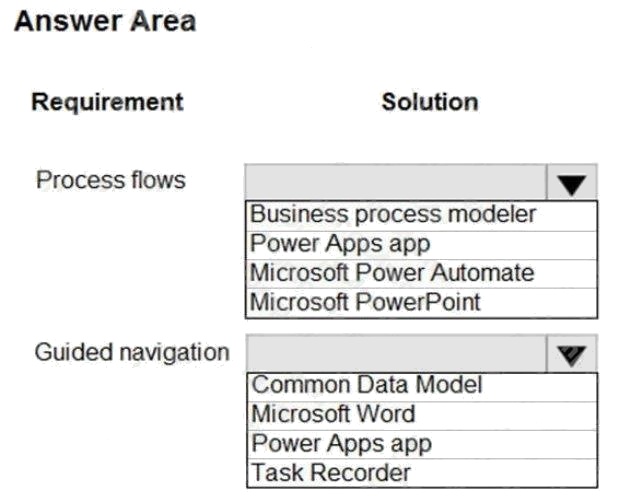The width and height of the screenshot is (617, 503).
Task: Click the word Automate in the list
Action: point(482,273)
